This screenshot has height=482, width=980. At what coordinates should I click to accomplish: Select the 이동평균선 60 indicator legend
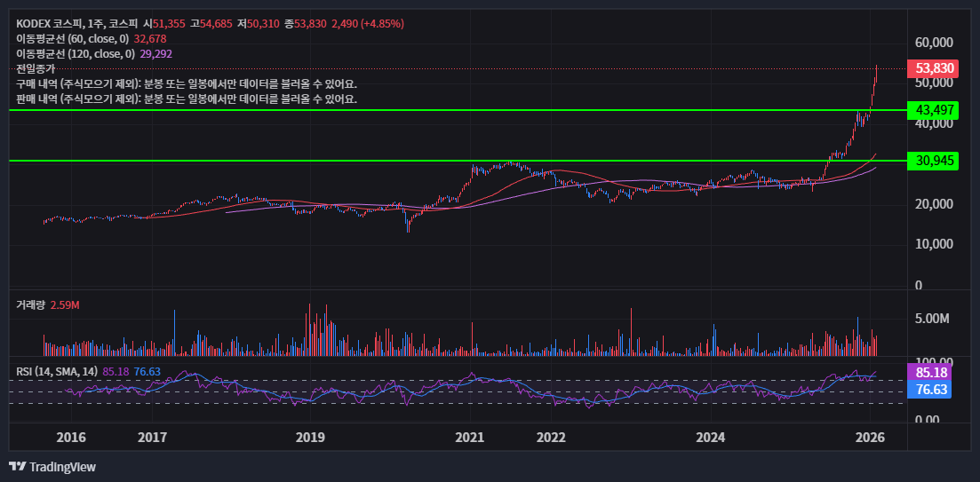pos(73,39)
